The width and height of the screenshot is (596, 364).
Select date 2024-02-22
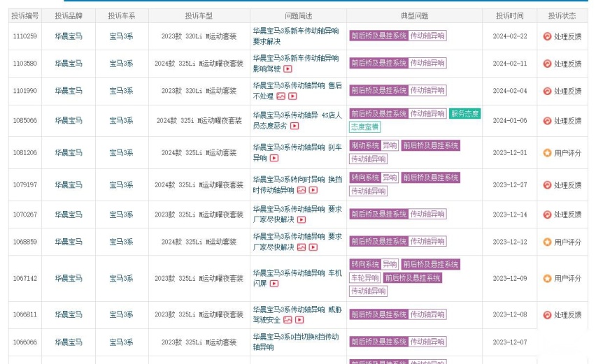coord(510,36)
